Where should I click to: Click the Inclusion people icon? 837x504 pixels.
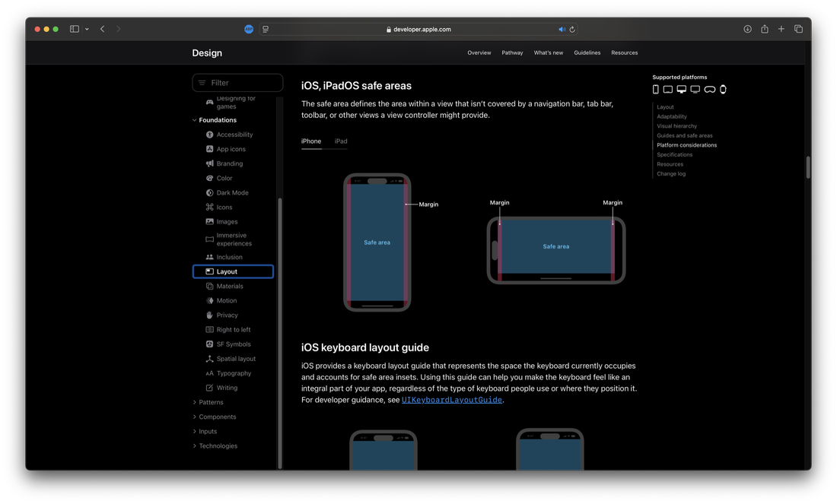(x=210, y=257)
